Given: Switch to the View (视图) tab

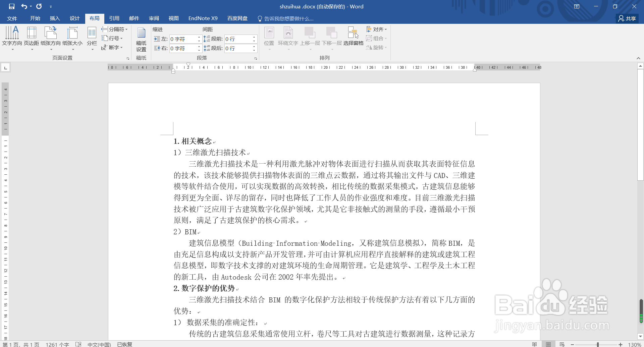Looking at the screenshot, I should 173,18.
